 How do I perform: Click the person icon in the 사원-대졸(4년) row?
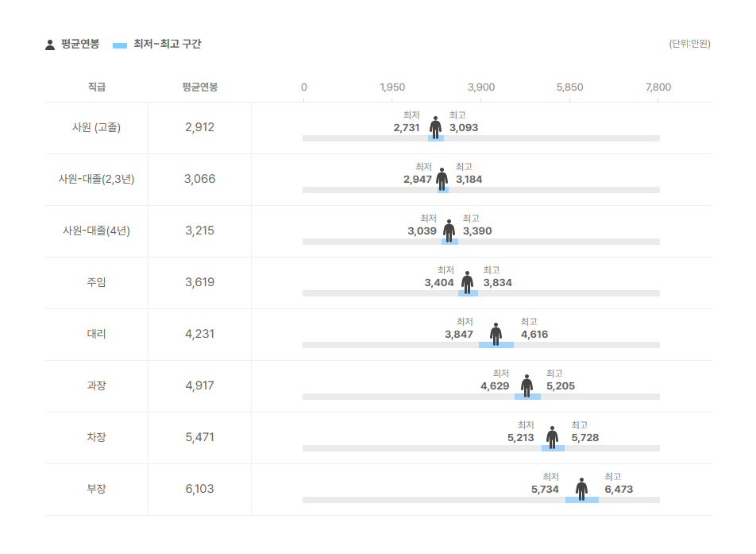click(449, 231)
